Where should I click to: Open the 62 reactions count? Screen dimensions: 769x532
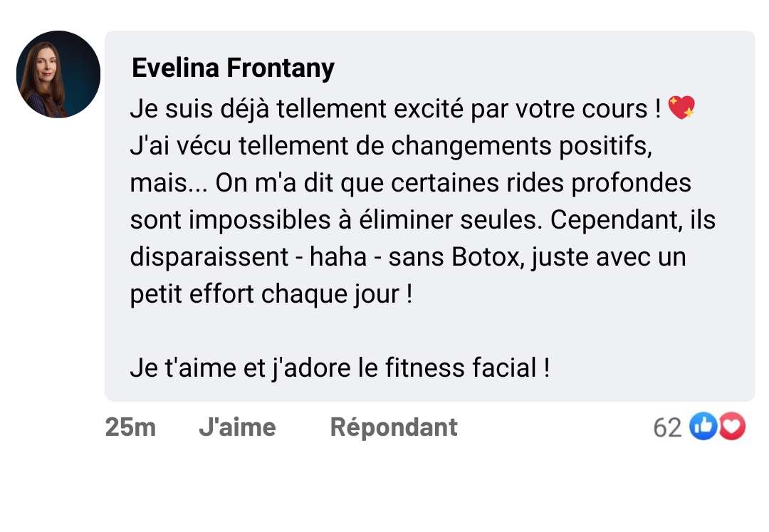pyautogui.click(x=667, y=428)
